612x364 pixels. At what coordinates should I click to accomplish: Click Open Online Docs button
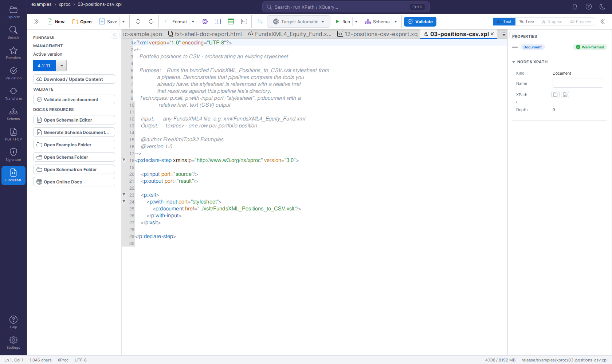74,182
